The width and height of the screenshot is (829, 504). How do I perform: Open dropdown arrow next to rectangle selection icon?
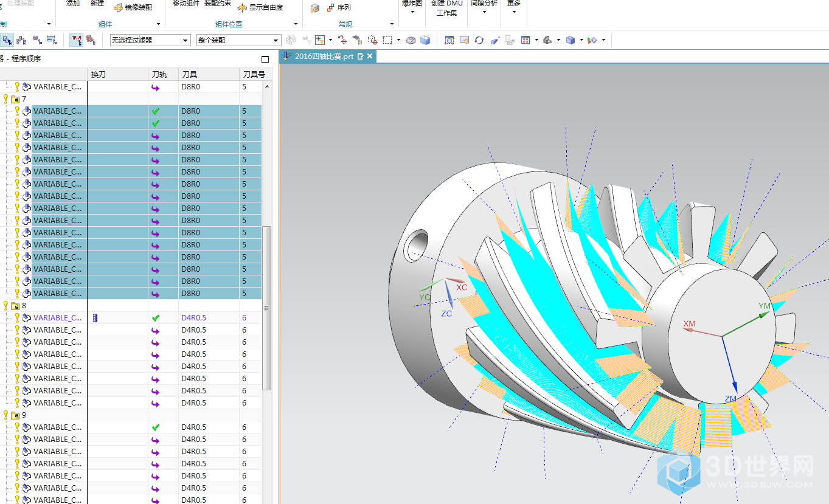click(x=398, y=40)
